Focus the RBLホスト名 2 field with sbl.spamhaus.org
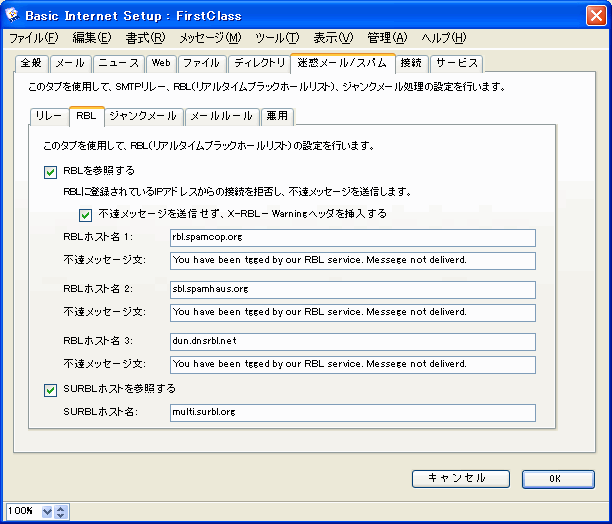 coord(352,289)
